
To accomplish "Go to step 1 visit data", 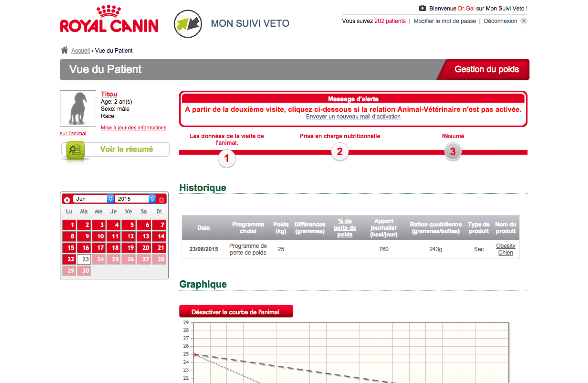I will point(227,158).
